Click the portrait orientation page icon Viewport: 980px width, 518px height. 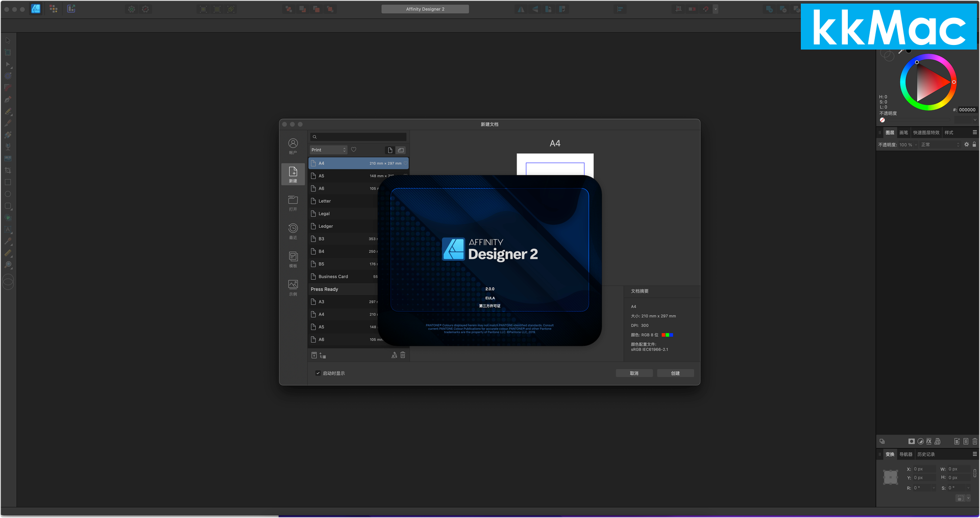pos(390,150)
